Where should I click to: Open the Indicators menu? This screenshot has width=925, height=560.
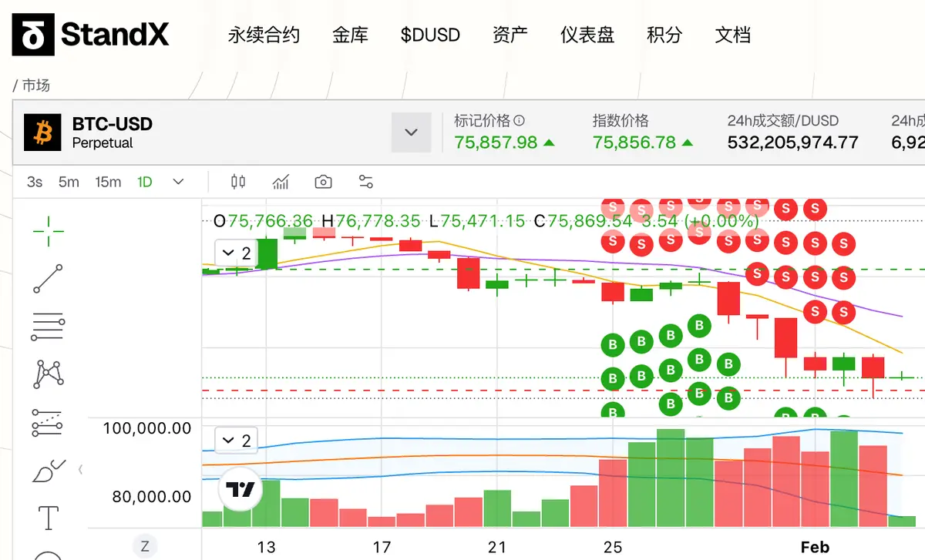pos(281,182)
